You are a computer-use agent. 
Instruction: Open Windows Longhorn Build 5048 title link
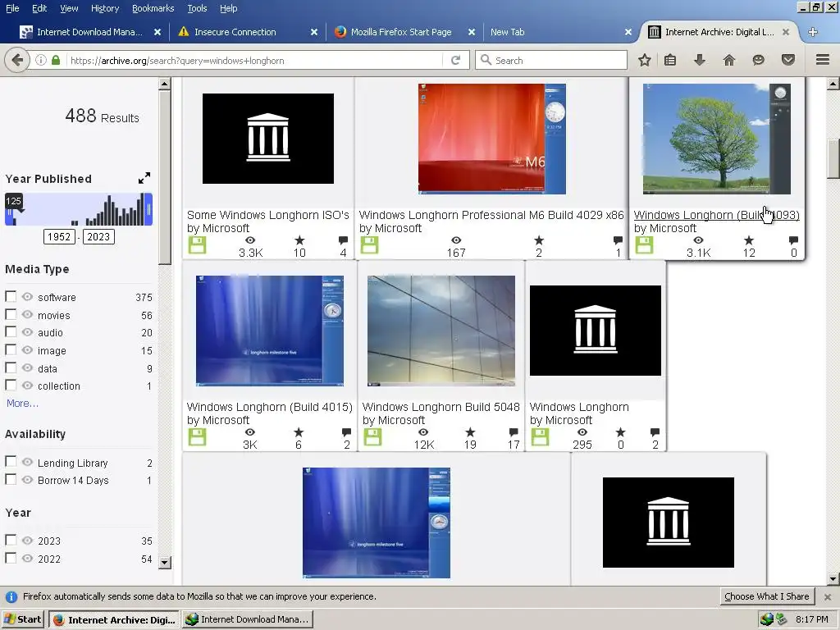click(441, 407)
